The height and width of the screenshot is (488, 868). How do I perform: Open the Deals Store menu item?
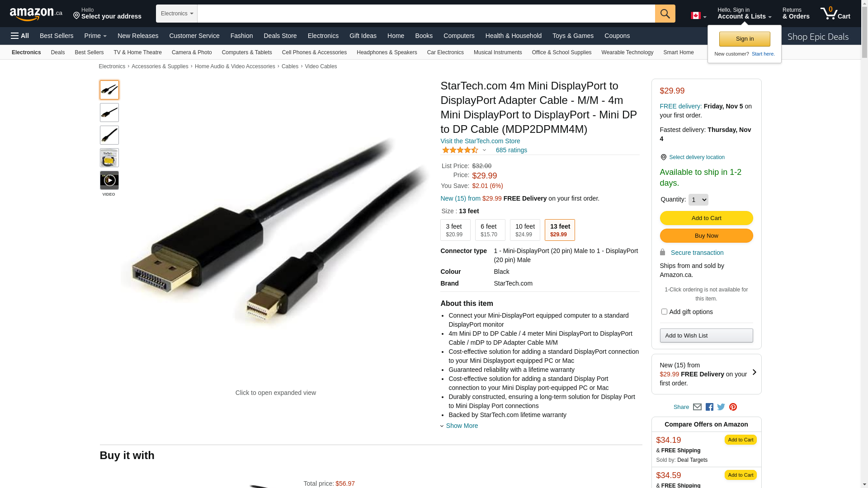pyautogui.click(x=280, y=36)
